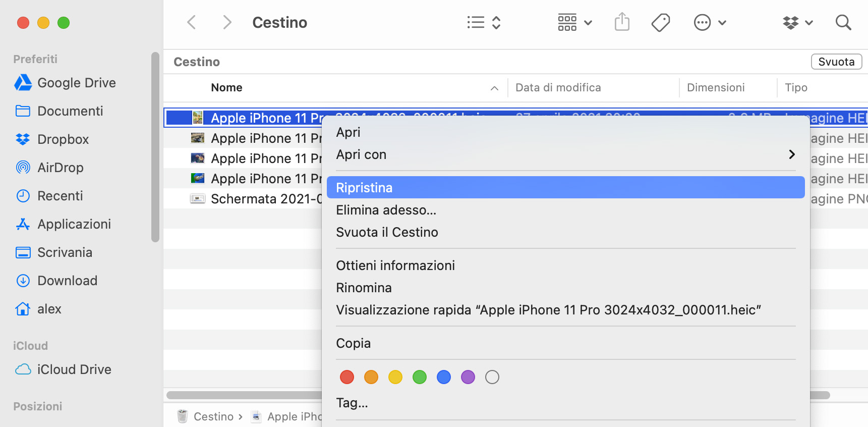The image size is (868, 427).
Task: Open group-by dropdown chevron
Action: click(x=588, y=23)
